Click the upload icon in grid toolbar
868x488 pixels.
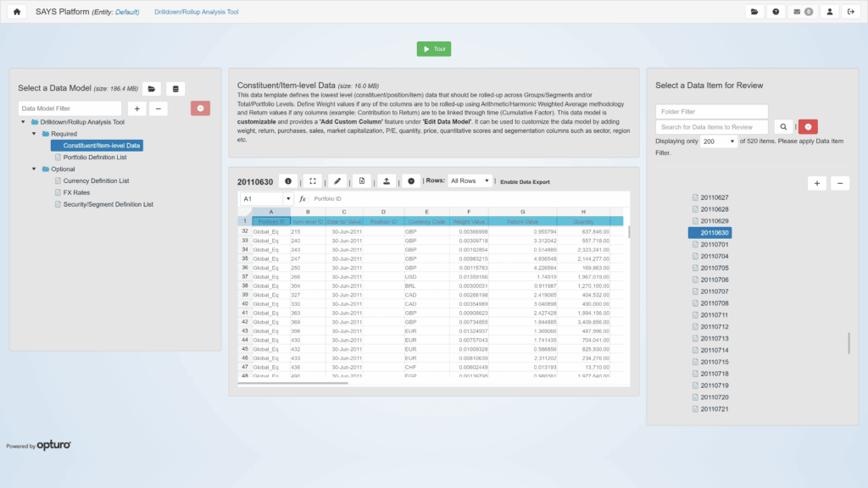pyautogui.click(x=387, y=180)
